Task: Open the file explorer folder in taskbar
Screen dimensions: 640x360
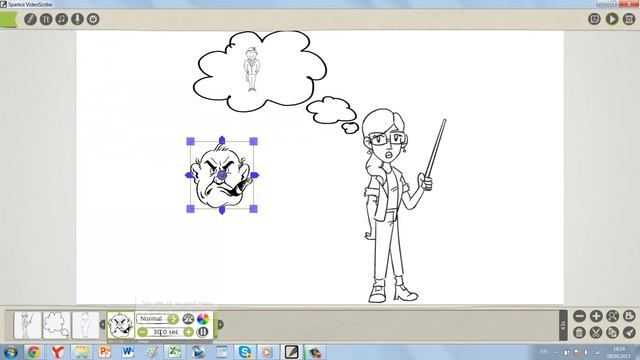Action: click(81, 352)
